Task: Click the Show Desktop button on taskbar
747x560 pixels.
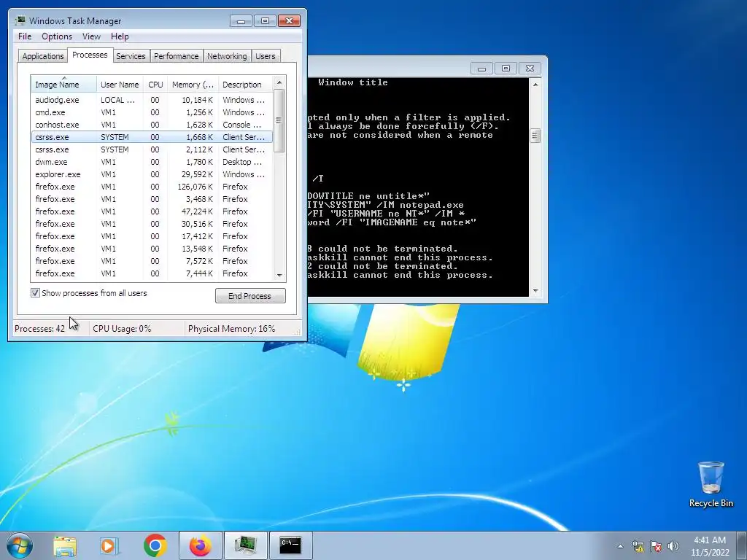Action: (743, 545)
